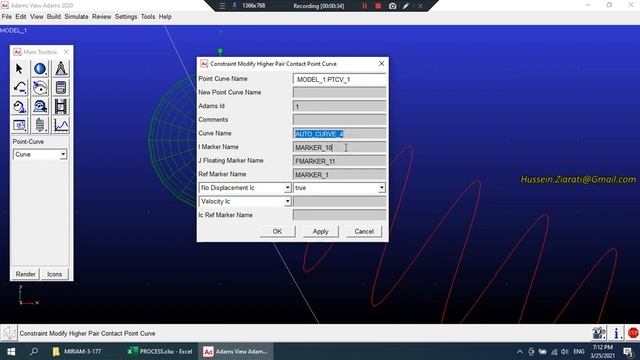Viewport: 640px width, 360px height.
Task: Focus the New Point Curve Name field
Action: coord(339,93)
